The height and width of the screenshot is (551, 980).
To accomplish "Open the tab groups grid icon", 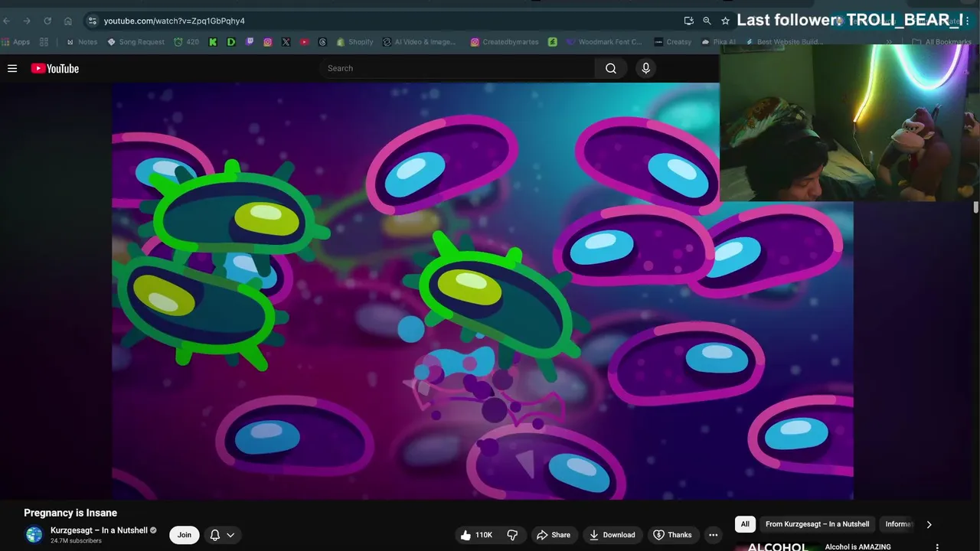I will (x=44, y=42).
